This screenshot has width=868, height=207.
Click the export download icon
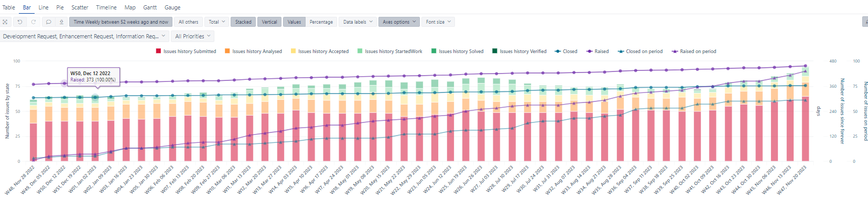pyautogui.click(x=61, y=22)
